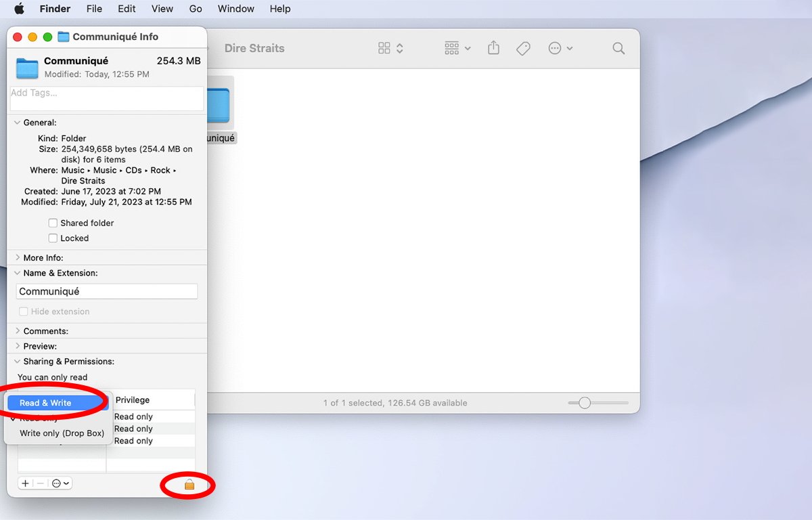Select Read & Write privilege option
The height and width of the screenshot is (520, 812).
click(45, 403)
